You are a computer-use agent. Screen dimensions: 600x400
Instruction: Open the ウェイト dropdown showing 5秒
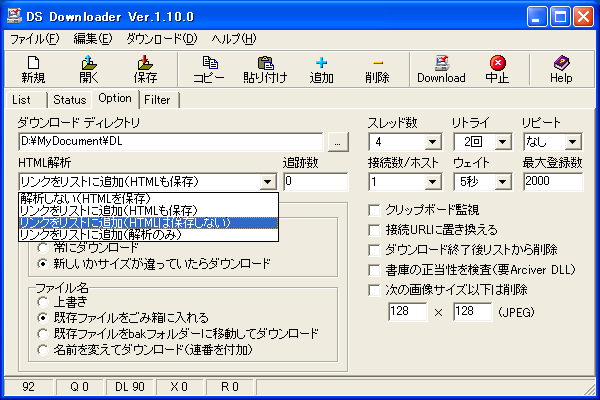502,182
